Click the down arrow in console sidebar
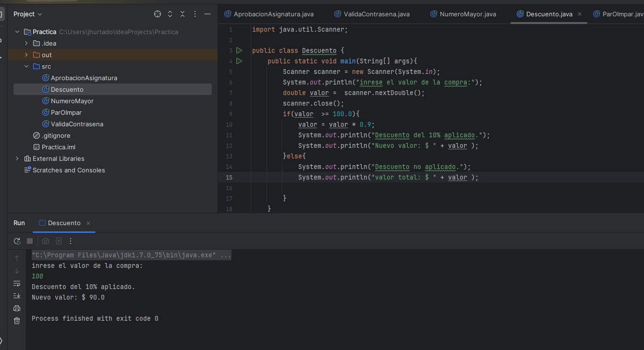Viewport: 644px width, 350px height. coord(17,271)
